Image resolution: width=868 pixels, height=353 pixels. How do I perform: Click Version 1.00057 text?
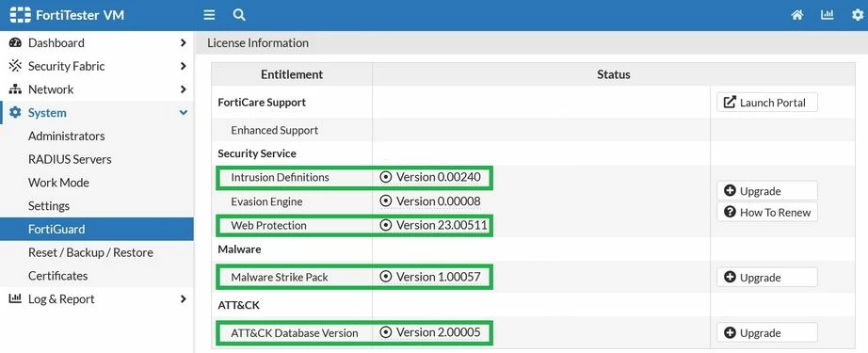pos(439,277)
